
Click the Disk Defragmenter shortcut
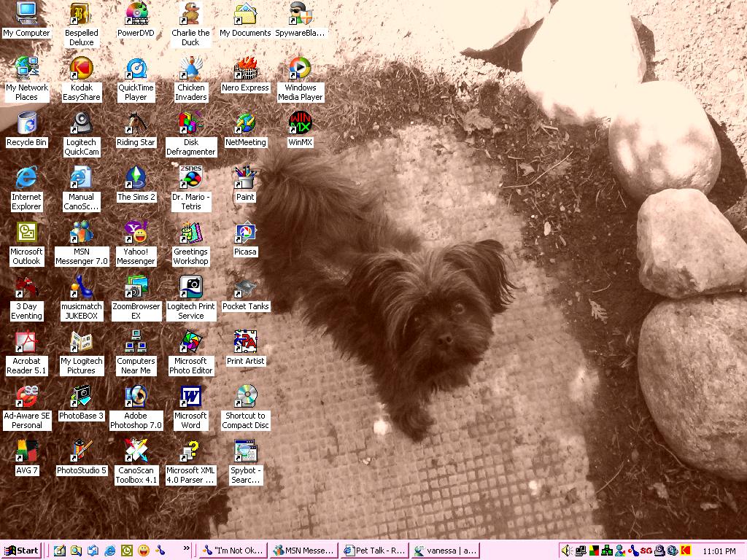pyautogui.click(x=190, y=134)
